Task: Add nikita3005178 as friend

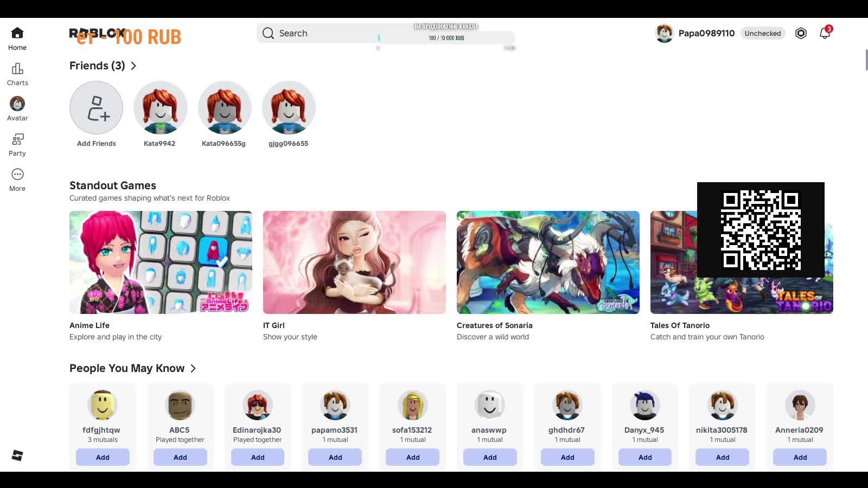Action: pos(723,457)
